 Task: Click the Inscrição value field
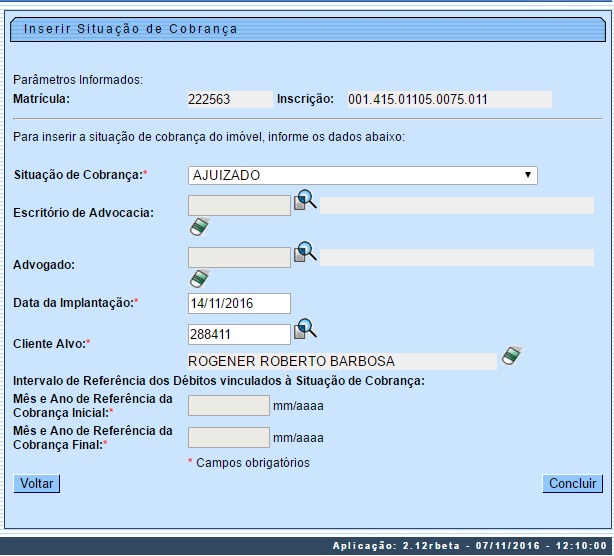click(448, 99)
